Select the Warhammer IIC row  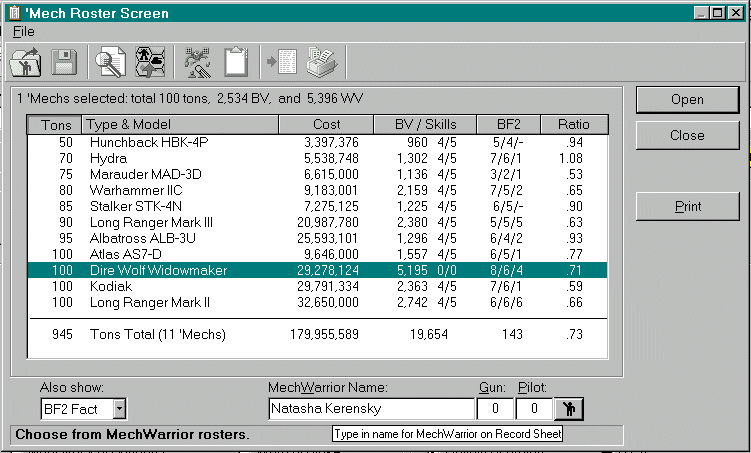coord(318,190)
